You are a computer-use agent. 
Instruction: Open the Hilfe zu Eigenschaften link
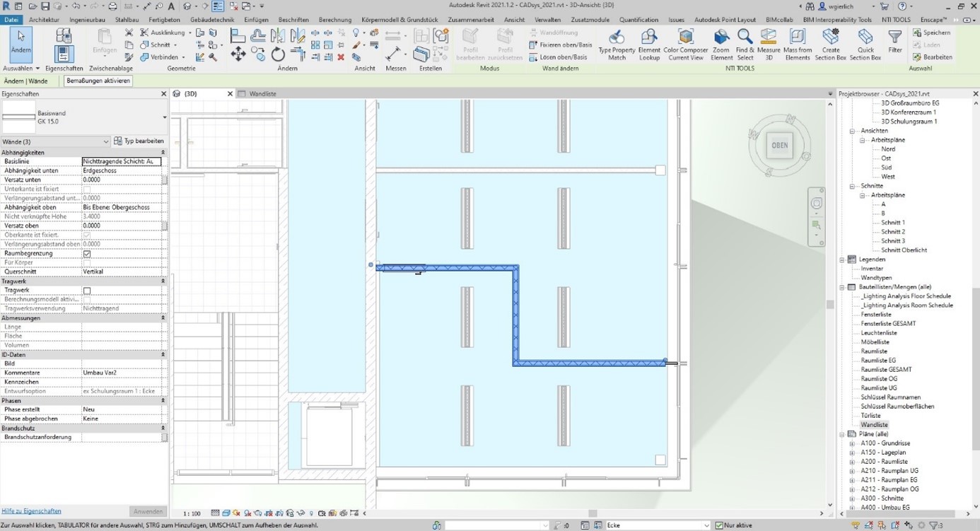click(31, 510)
